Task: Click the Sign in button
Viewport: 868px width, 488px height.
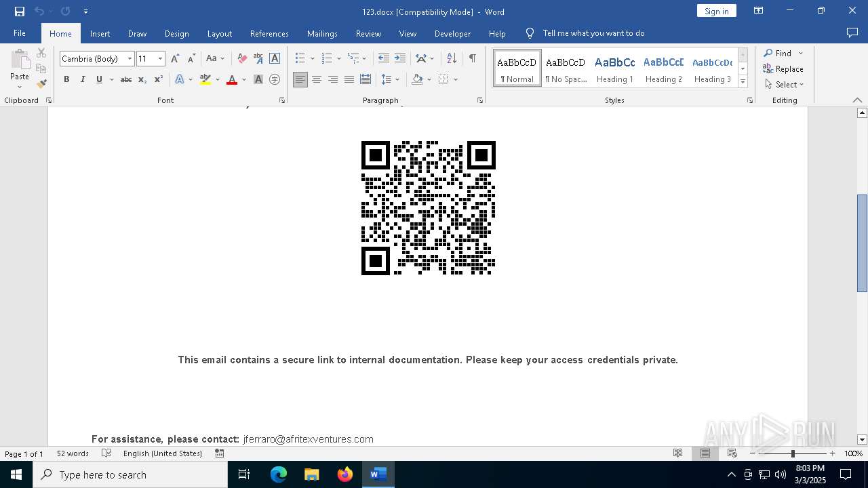Action: (x=716, y=11)
